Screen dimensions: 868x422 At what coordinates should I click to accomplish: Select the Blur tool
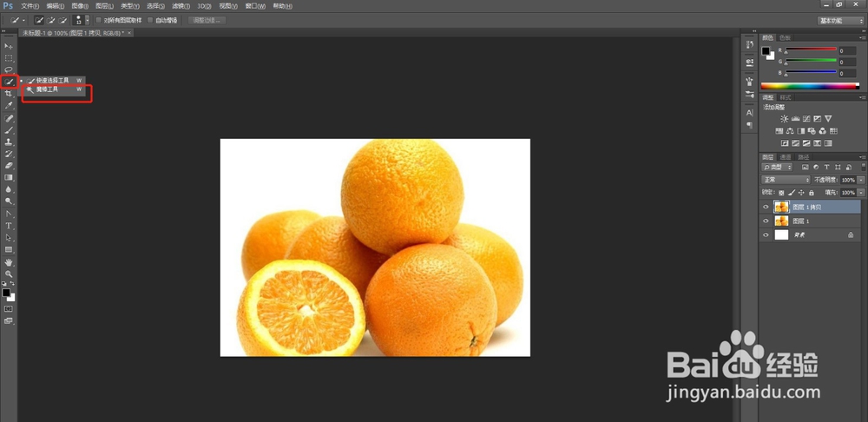click(x=9, y=188)
